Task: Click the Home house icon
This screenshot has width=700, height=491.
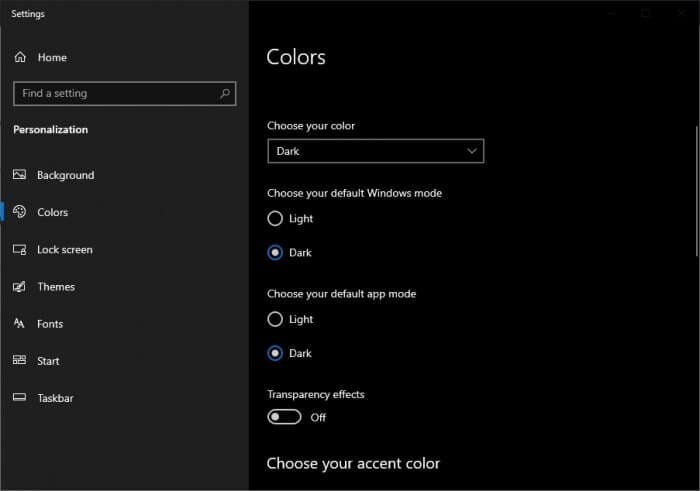Action: 20,57
